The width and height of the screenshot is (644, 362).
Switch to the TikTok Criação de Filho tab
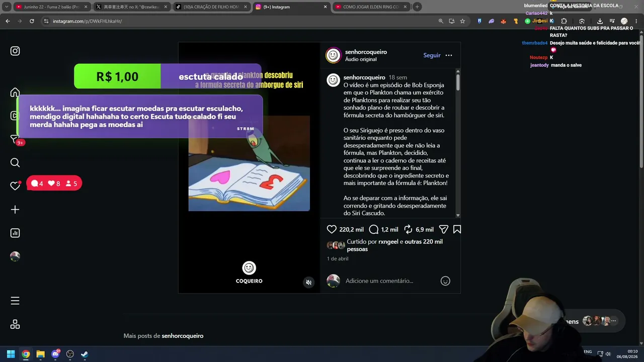[x=211, y=7]
